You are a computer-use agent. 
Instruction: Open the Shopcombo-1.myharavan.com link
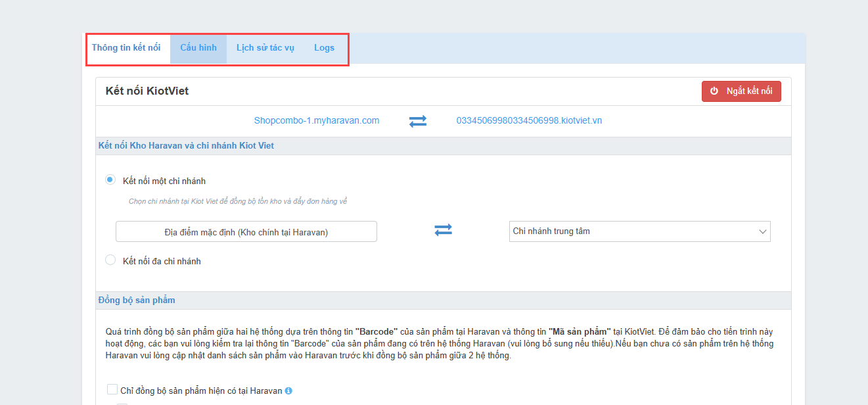(317, 121)
